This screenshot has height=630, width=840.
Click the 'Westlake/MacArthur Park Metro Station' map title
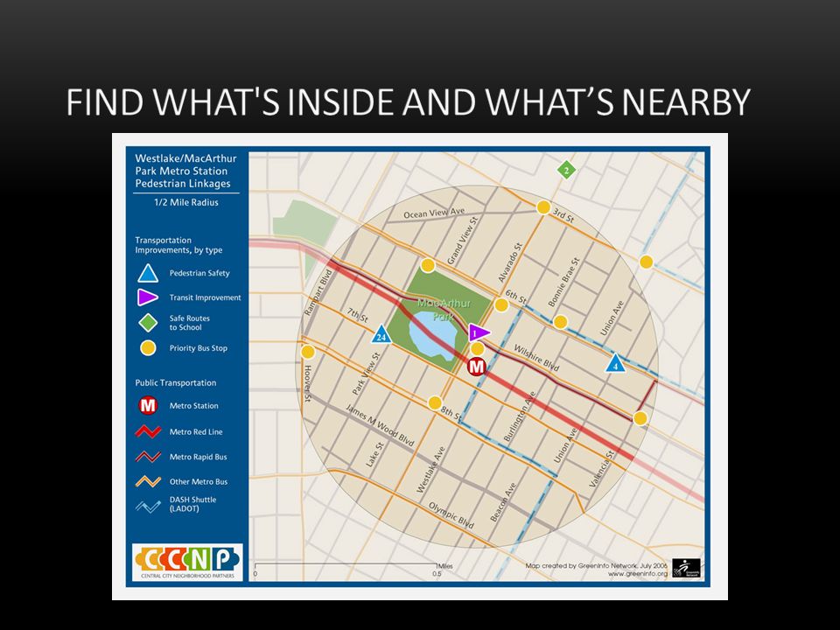click(x=185, y=171)
